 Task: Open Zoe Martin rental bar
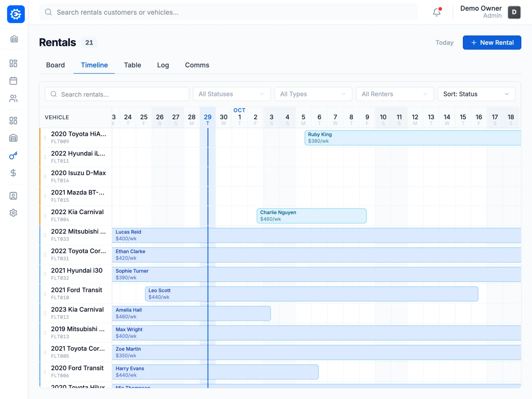[317, 352]
